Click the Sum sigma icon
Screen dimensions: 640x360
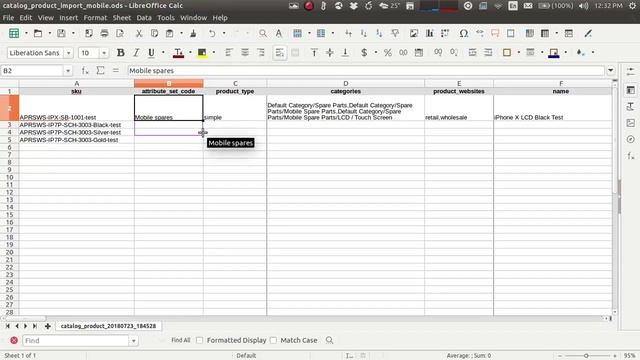100,71
